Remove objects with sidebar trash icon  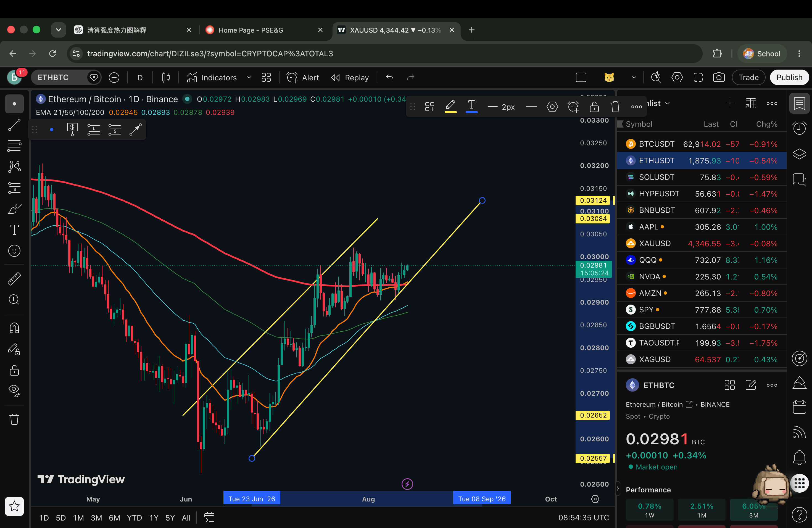14,419
